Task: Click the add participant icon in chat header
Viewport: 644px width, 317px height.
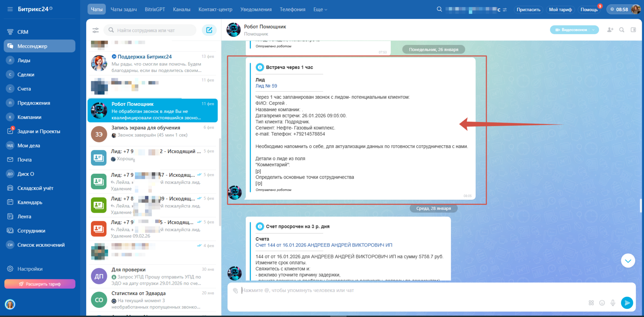Action: pyautogui.click(x=610, y=30)
